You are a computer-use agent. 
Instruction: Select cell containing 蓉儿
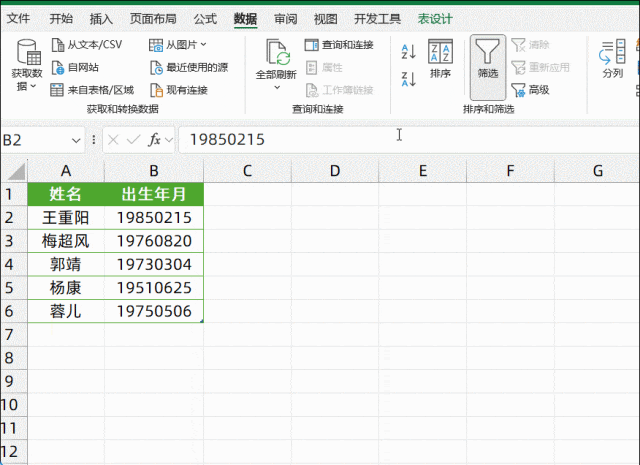click(x=66, y=311)
